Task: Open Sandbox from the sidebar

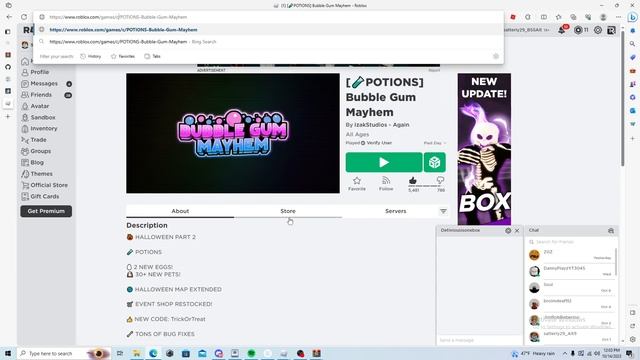Action: (x=38, y=117)
